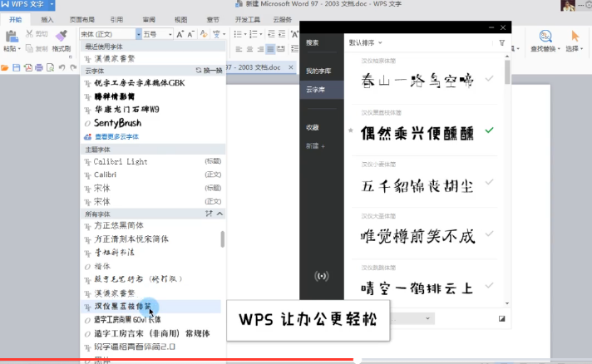Expand the 选择 dropdown arrow
Viewport: 592px width, 364px height.
(x=581, y=49)
